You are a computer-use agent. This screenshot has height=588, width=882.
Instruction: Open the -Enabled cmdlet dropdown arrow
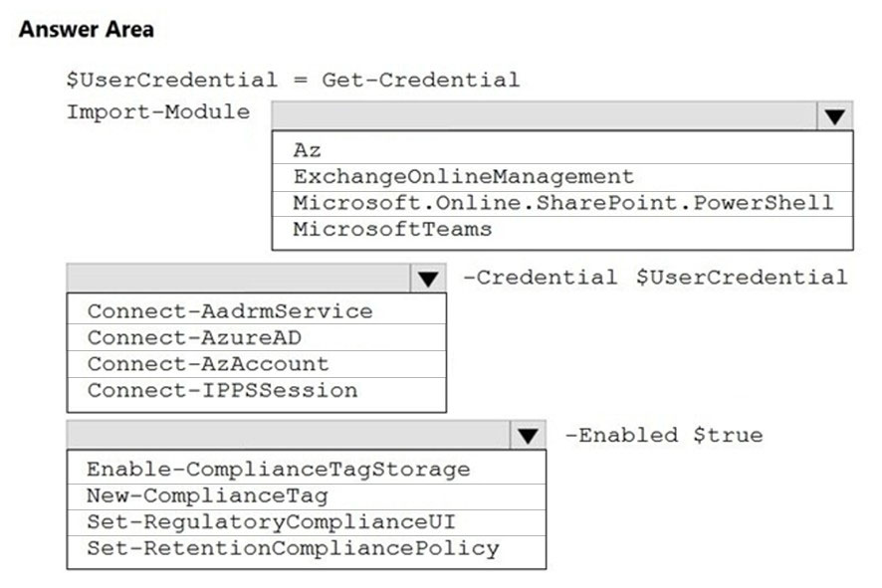click(x=528, y=435)
